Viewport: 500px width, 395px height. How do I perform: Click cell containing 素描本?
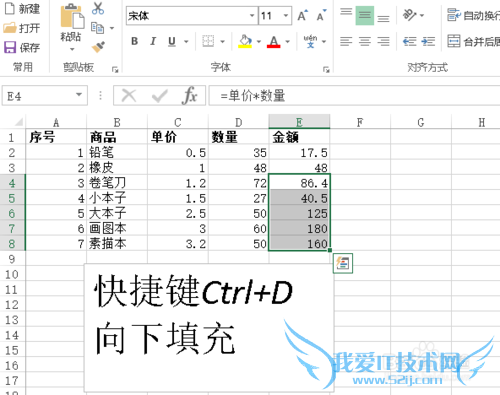[117, 244]
